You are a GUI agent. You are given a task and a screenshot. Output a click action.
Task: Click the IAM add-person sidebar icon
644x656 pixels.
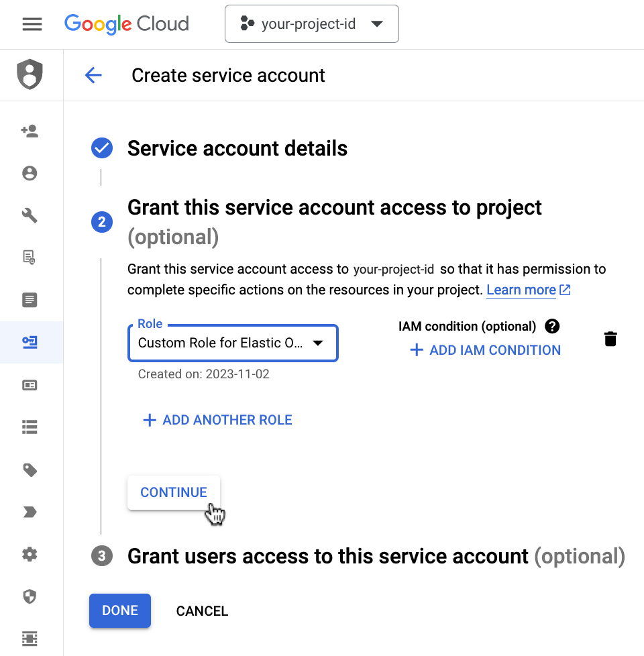30,131
